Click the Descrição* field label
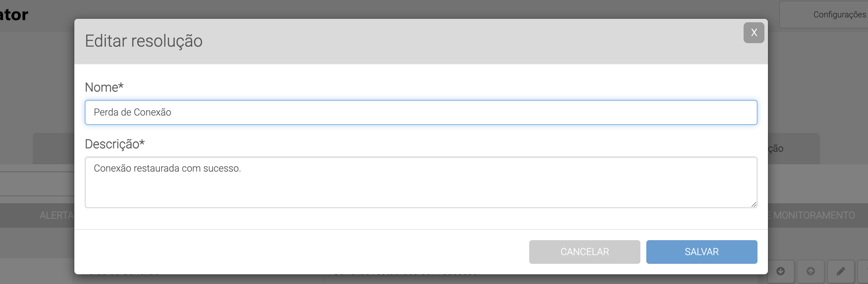 [114, 144]
